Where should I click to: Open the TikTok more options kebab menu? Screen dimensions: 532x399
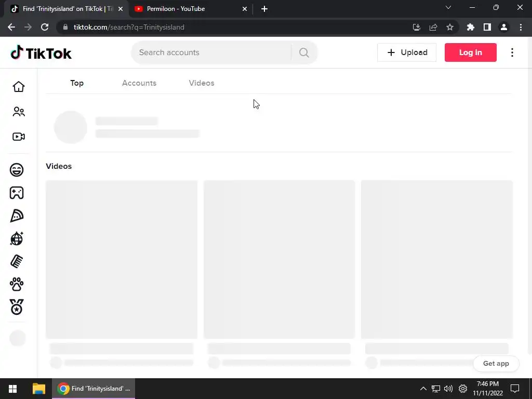pos(512,52)
